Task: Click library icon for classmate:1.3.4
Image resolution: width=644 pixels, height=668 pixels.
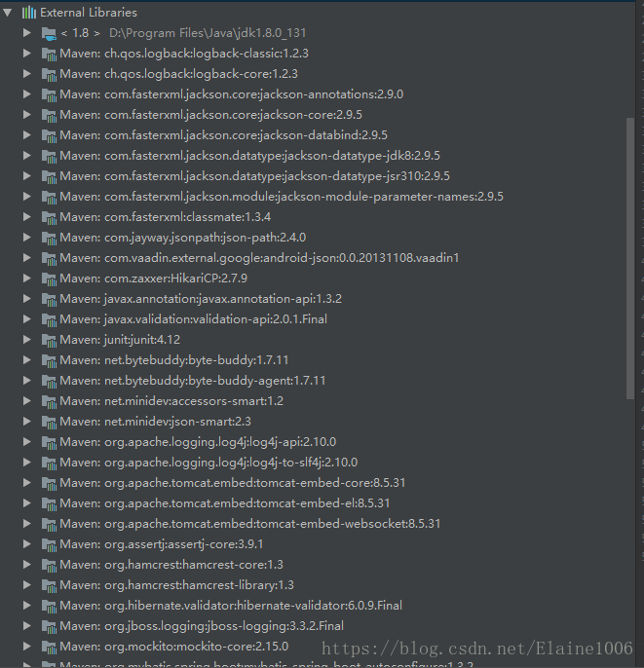Action: [x=49, y=217]
